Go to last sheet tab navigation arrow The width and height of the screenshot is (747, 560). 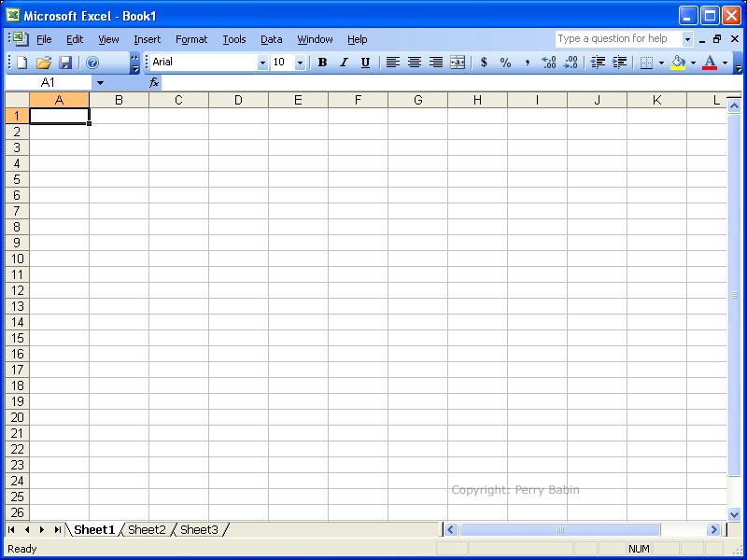[x=57, y=529]
